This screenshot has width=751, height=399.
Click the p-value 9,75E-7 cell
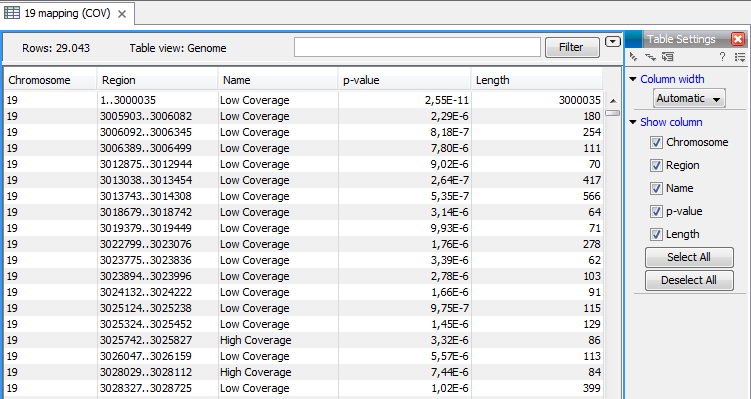point(405,308)
